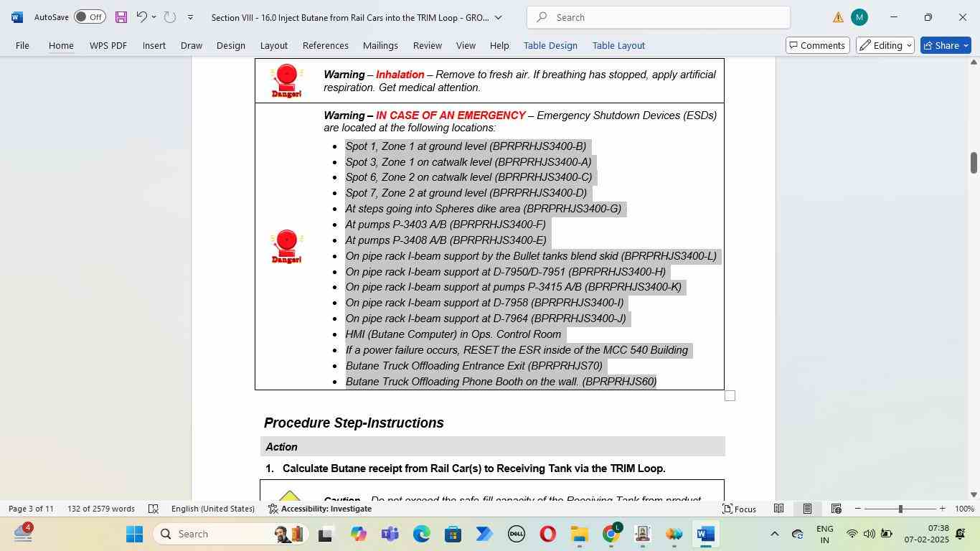The image size is (980, 551).
Task: Open the Table Design tab
Action: [550, 45]
